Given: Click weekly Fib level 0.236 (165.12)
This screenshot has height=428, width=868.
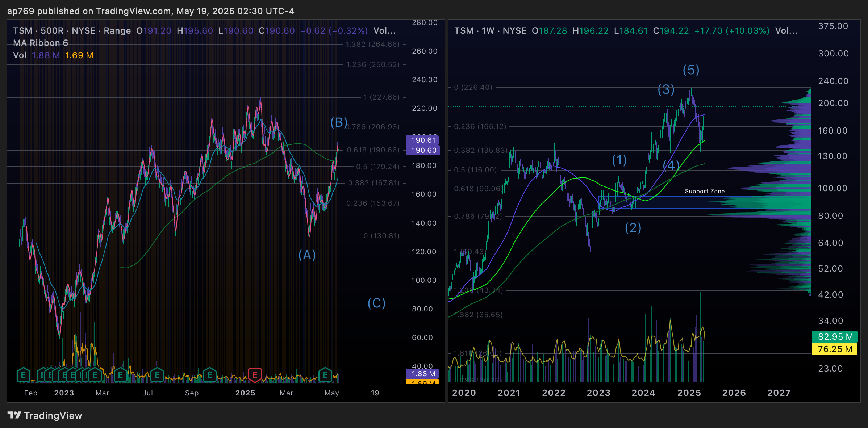Looking at the screenshot, I should pos(480,126).
